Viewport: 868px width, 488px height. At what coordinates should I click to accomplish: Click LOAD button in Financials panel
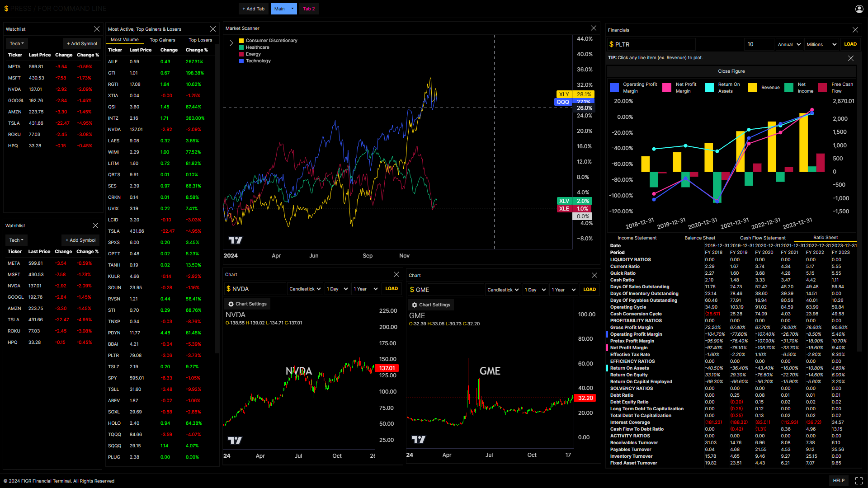(850, 44)
